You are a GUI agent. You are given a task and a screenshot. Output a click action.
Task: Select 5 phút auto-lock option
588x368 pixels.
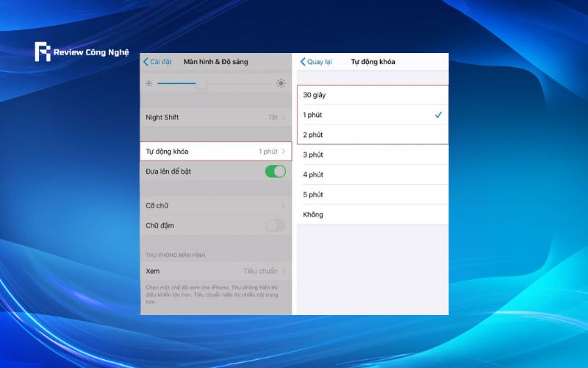(373, 194)
